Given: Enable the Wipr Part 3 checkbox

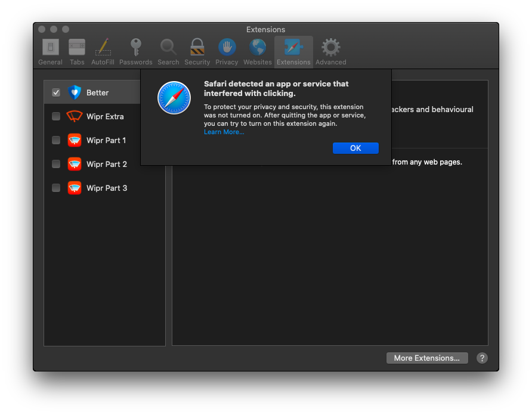Looking at the screenshot, I should point(56,188).
